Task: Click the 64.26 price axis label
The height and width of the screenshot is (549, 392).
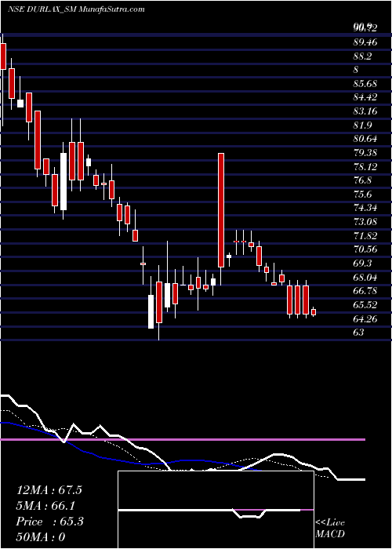Action: click(365, 318)
